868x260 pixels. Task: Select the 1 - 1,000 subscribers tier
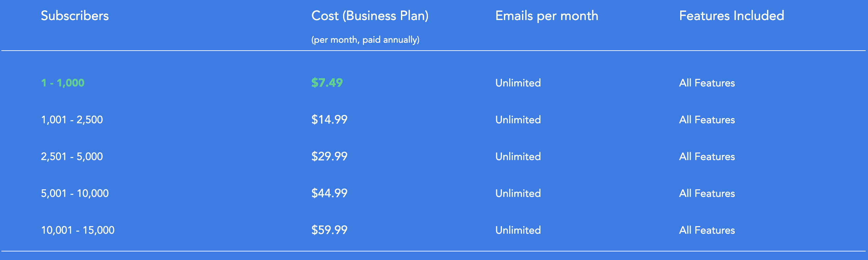(63, 83)
